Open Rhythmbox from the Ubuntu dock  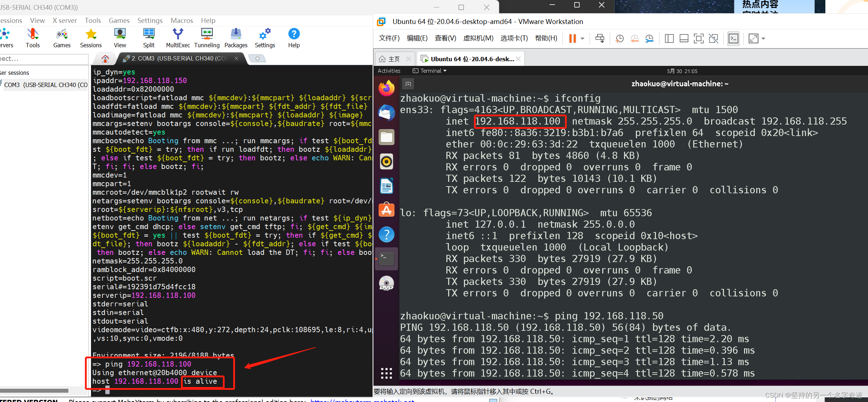coord(387,161)
